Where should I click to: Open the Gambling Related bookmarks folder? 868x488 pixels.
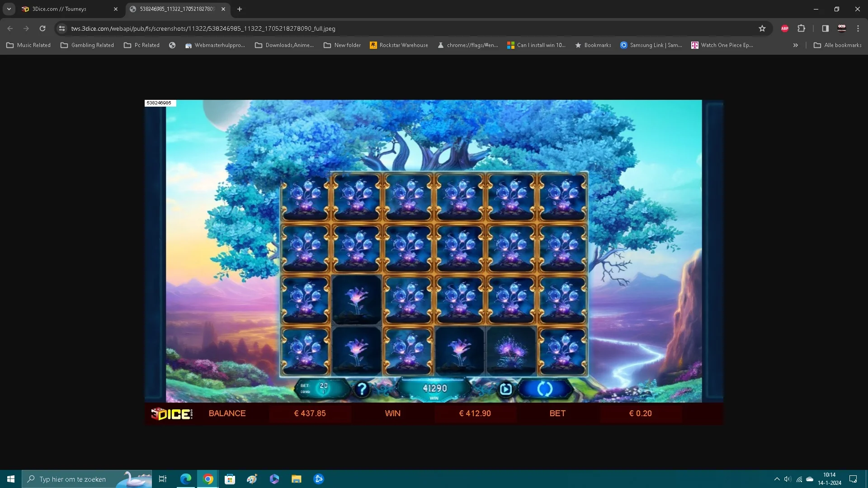point(87,45)
